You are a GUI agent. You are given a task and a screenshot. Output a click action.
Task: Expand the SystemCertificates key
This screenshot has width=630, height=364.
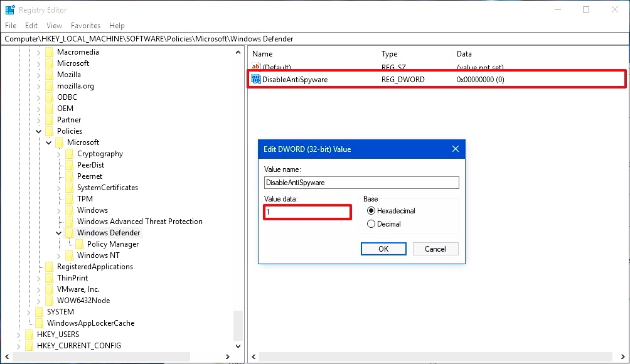(x=58, y=188)
